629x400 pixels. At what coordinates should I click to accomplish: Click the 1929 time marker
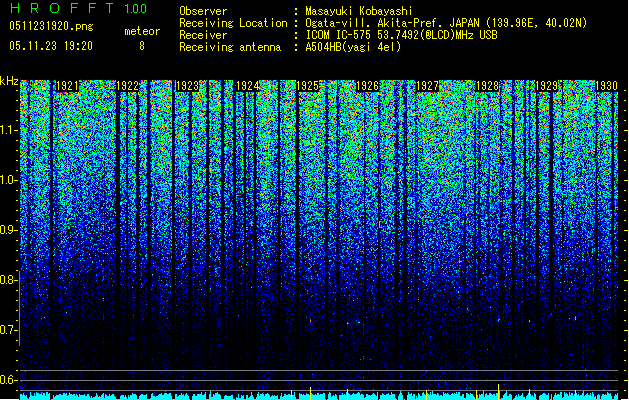[x=547, y=86]
